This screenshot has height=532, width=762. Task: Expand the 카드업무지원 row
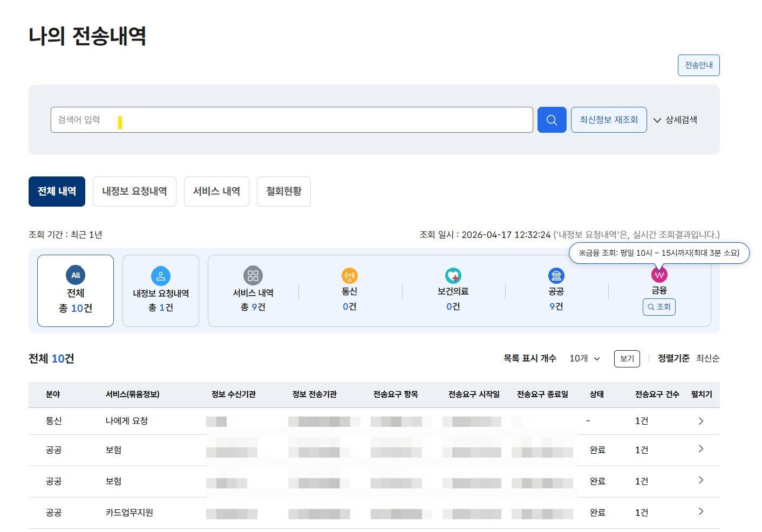point(700,511)
